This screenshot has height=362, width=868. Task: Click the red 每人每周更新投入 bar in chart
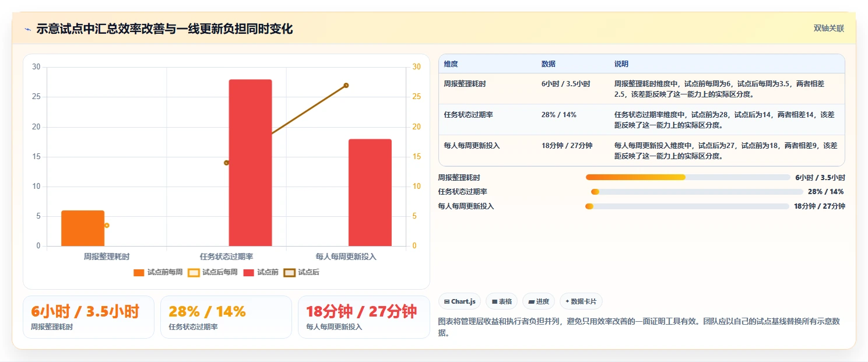click(370, 192)
